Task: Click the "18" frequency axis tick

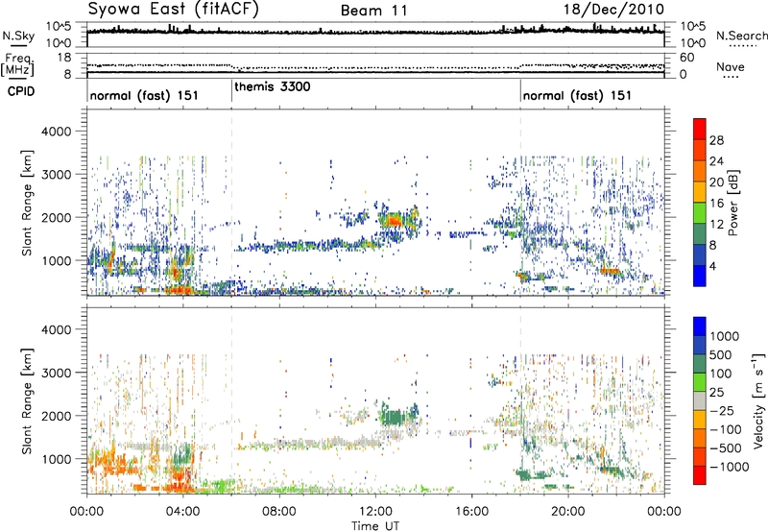Action: [64, 58]
